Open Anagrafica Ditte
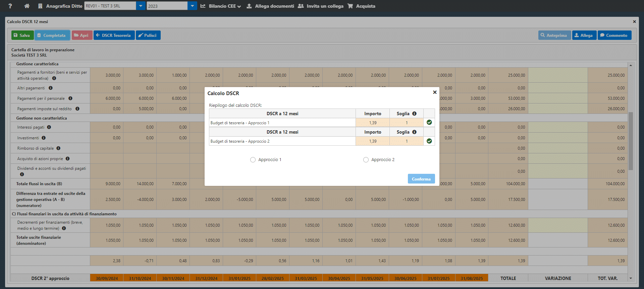Image resolution: width=644 pixels, height=289 pixels. (x=60, y=6)
